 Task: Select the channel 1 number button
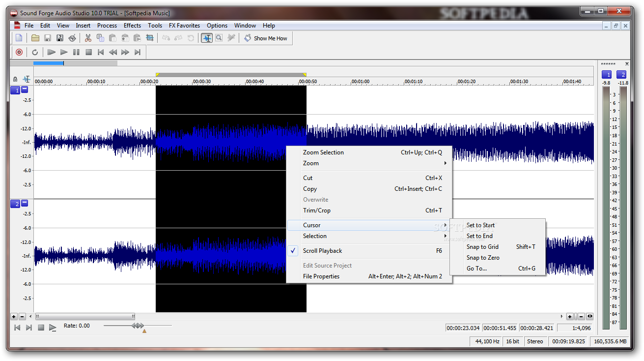[15, 90]
